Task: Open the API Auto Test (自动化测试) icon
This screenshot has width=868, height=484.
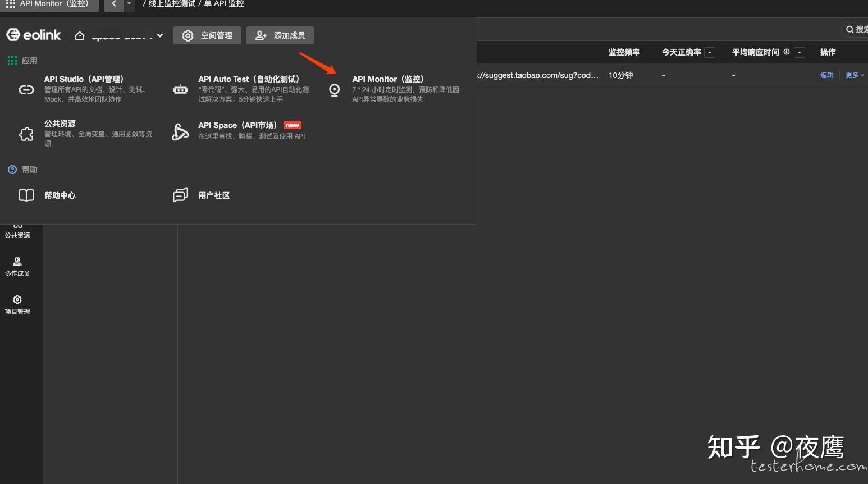Action: coord(180,89)
